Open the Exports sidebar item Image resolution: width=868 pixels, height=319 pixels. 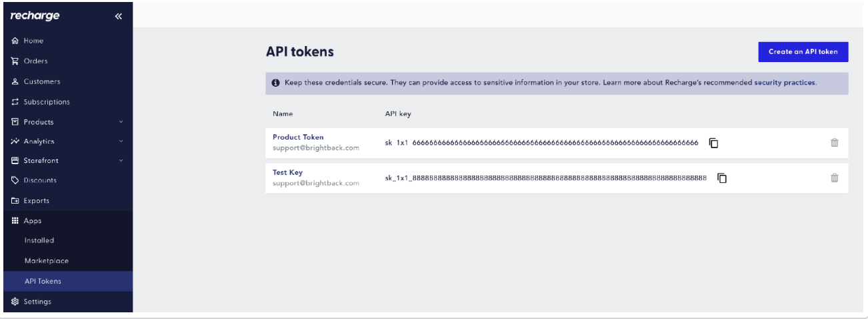point(36,201)
